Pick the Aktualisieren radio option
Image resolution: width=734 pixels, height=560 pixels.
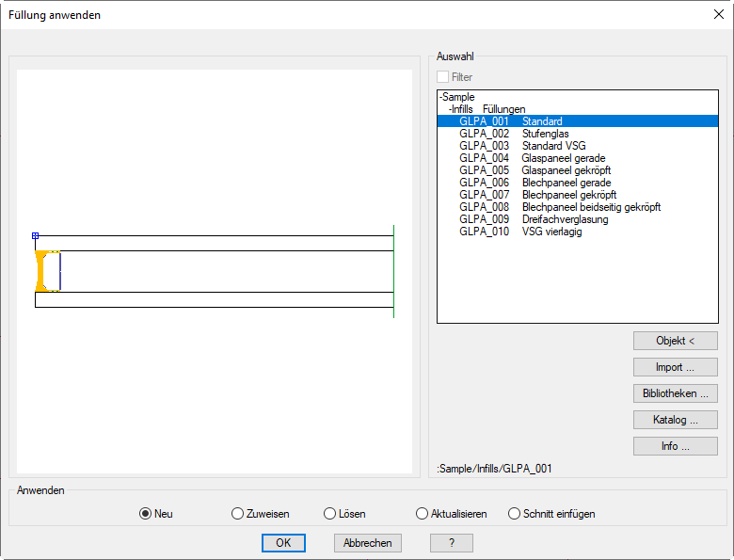[x=422, y=514]
